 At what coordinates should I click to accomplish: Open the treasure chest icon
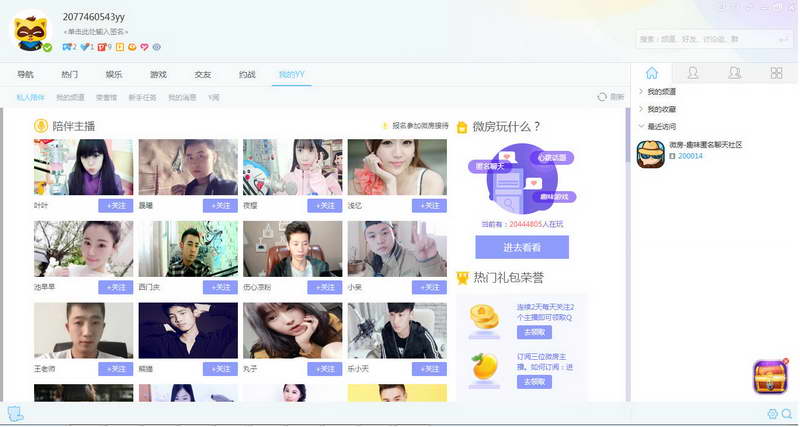pyautogui.click(x=770, y=377)
